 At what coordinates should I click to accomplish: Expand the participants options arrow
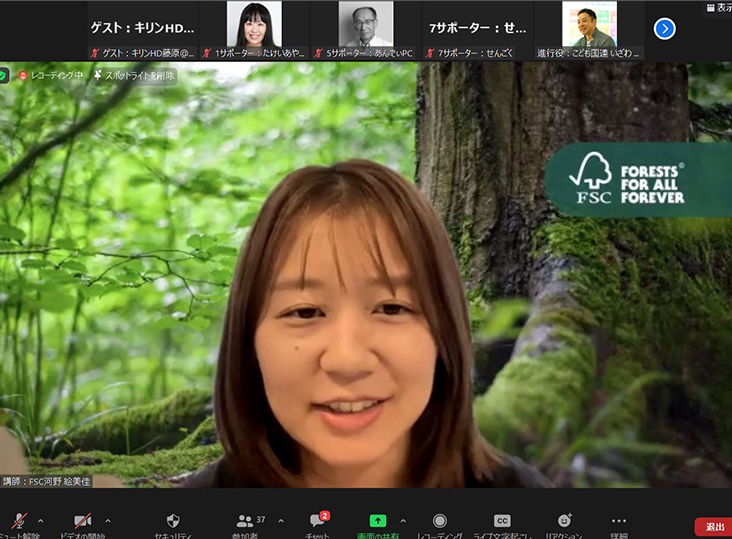[280, 520]
